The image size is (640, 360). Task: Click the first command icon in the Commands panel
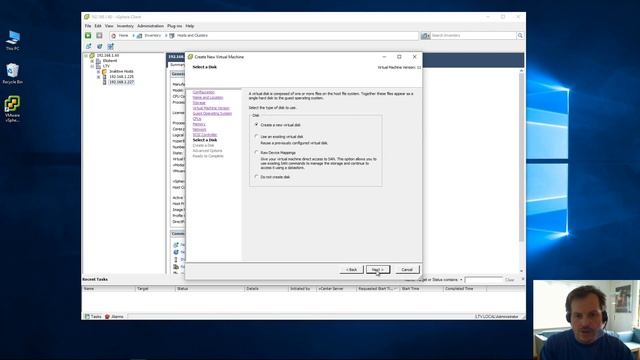[x=176, y=245]
